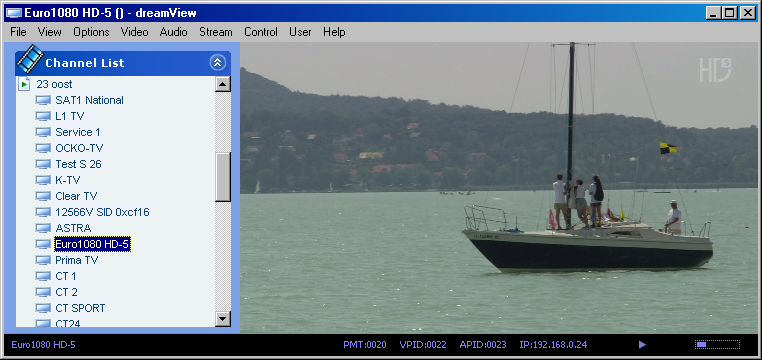Select channel K-TV
Image resolution: width=762 pixels, height=360 pixels.
pos(68,181)
